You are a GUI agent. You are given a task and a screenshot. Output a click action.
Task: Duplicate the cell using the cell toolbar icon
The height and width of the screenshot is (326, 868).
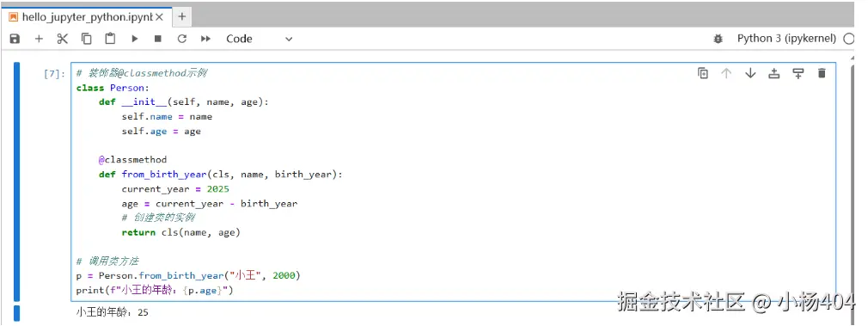point(703,73)
